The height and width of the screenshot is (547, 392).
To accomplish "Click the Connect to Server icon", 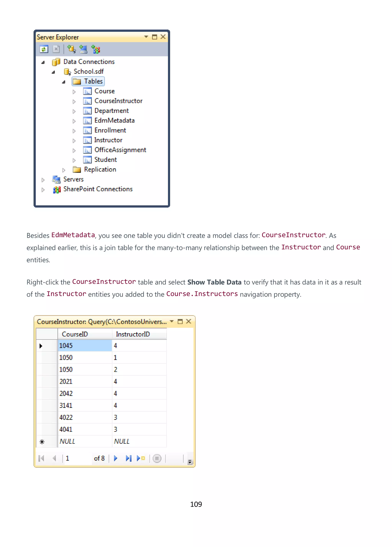I will pos(83,49).
